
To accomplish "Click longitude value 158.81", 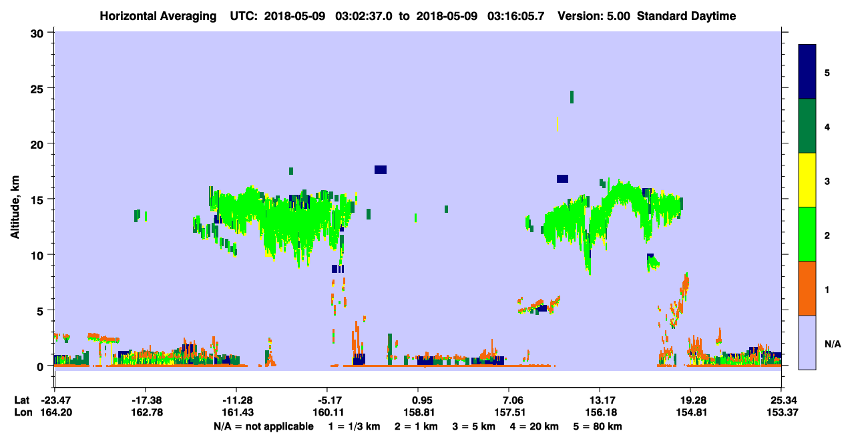I will pos(418,412).
